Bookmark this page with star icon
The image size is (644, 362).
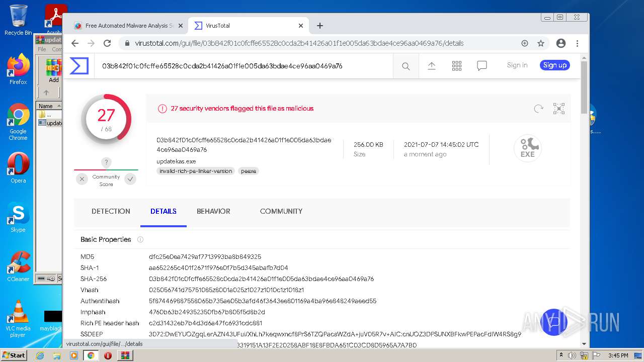(541, 43)
